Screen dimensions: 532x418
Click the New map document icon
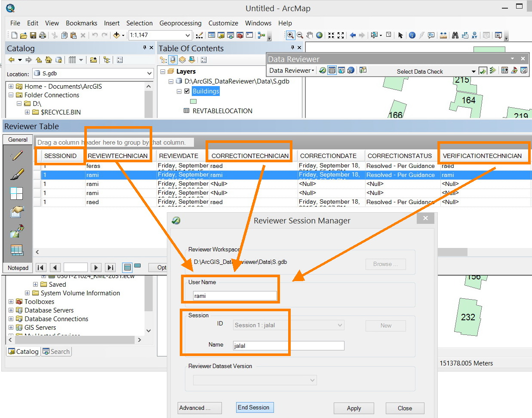pos(14,35)
